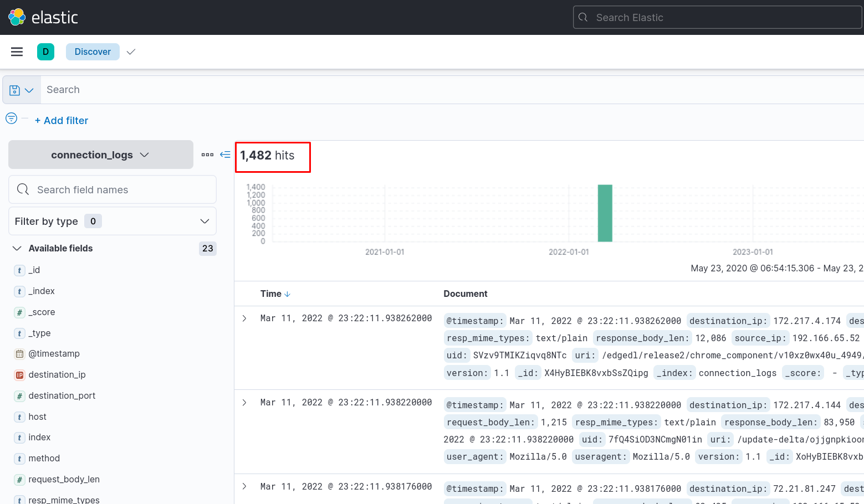Click the 1,482 hits count
Screen dimensions: 864x504
point(267,156)
